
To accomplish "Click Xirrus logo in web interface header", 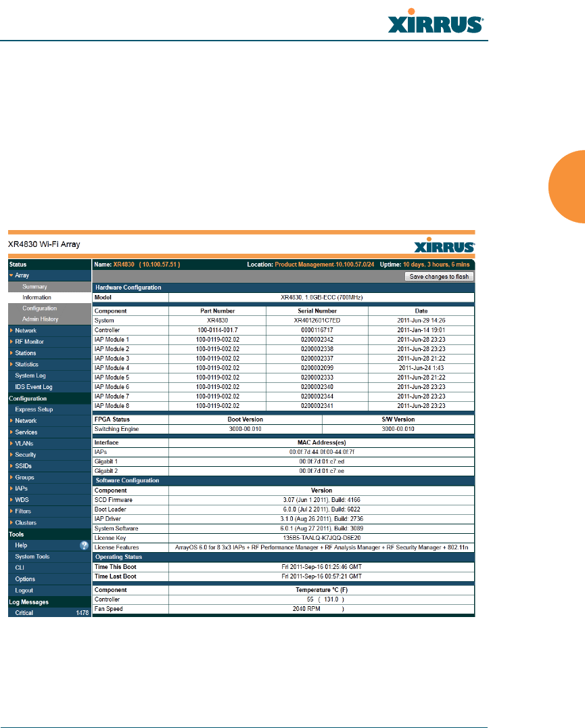I will (x=444, y=246).
